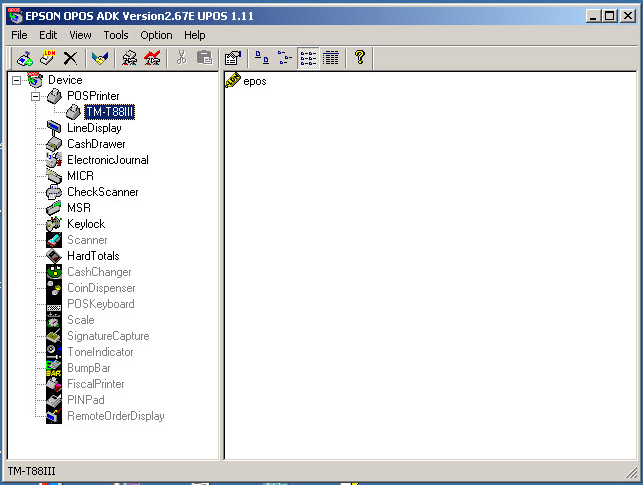This screenshot has width=643, height=485.
Task: Collapse the Device root tree node
Action: [x=16, y=80]
